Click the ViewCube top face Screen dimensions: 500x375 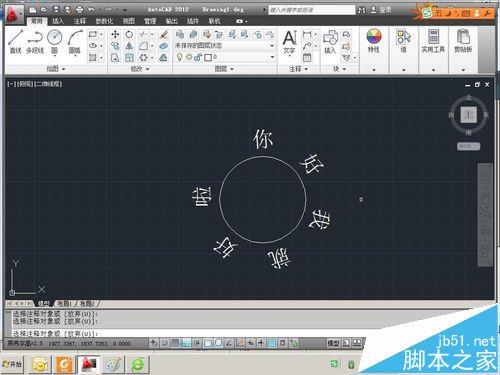(x=469, y=115)
